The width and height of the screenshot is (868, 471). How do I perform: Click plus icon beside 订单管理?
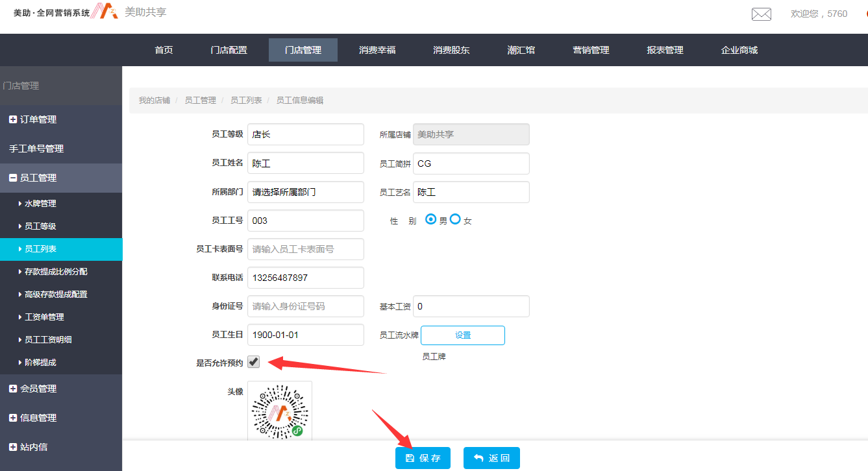point(13,119)
